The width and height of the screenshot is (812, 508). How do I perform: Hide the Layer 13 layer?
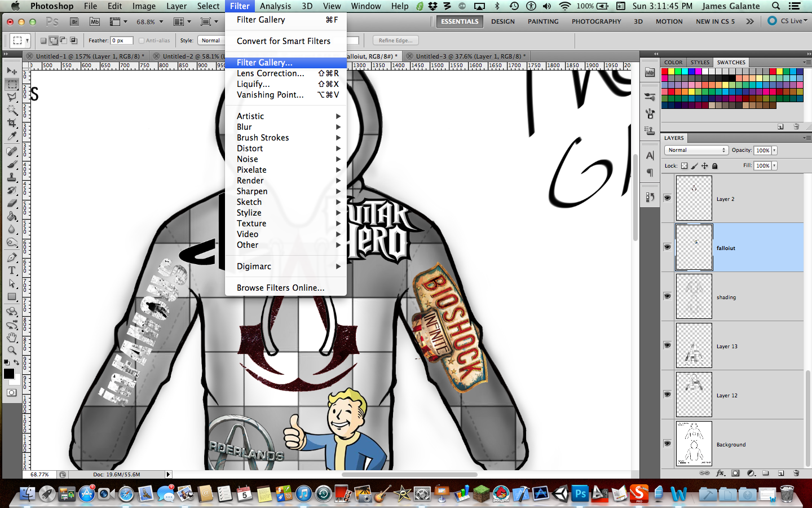click(667, 345)
